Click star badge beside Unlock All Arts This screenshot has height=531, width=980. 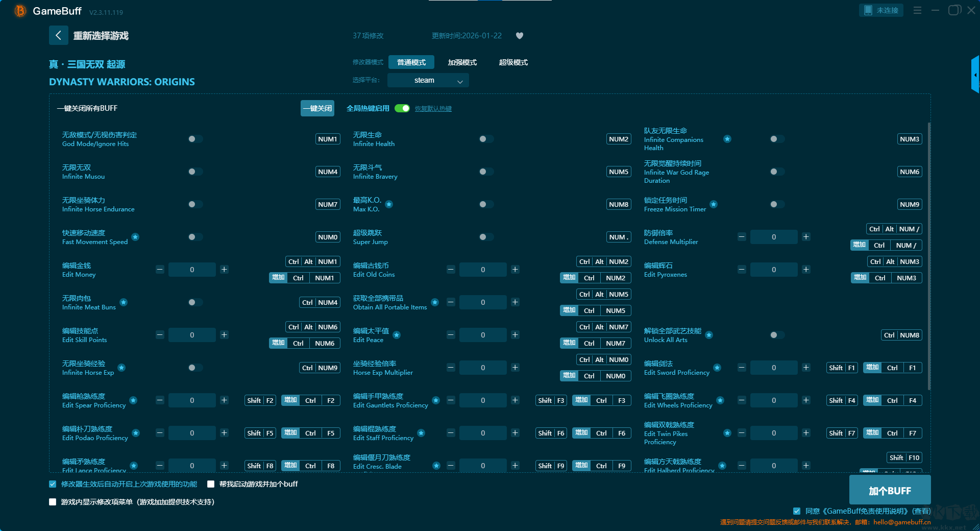point(709,335)
